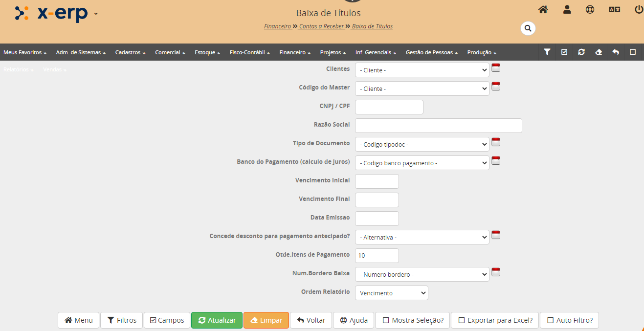Click the life ring support icon
644x331 pixels.
point(590,9)
